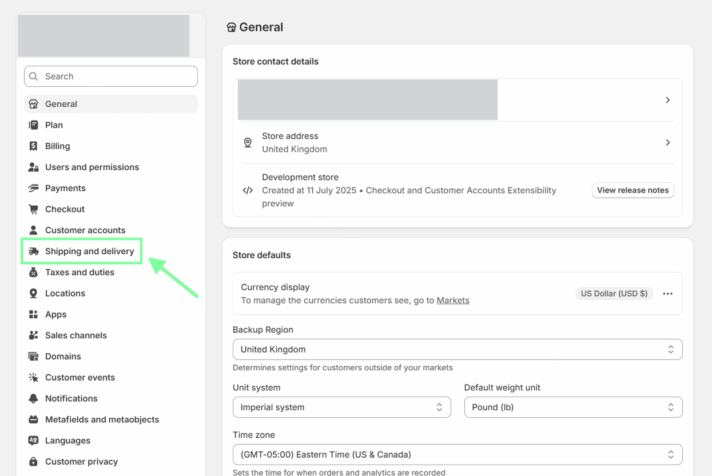Click the US Dollar (USD $) badge
The width and height of the screenshot is (712, 476).
614,294
